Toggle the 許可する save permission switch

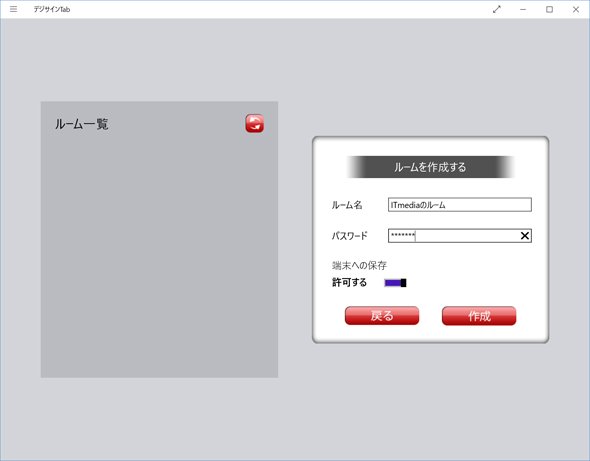point(395,283)
